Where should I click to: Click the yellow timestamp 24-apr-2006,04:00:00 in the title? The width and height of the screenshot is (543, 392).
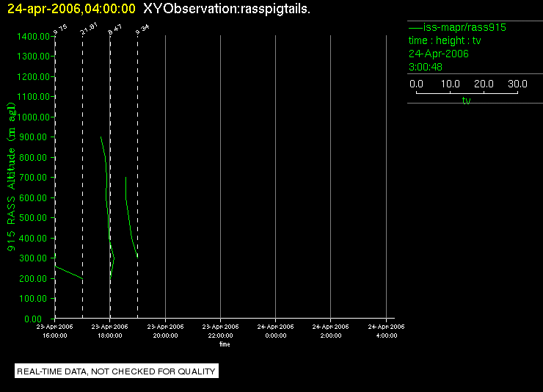coord(71,9)
